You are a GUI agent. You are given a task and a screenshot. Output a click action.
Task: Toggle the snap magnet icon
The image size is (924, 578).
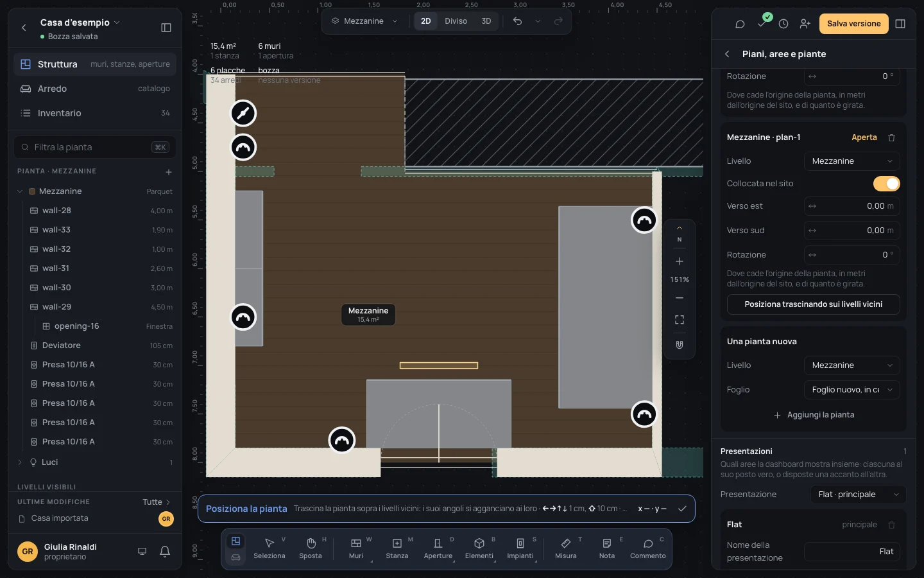click(x=680, y=345)
